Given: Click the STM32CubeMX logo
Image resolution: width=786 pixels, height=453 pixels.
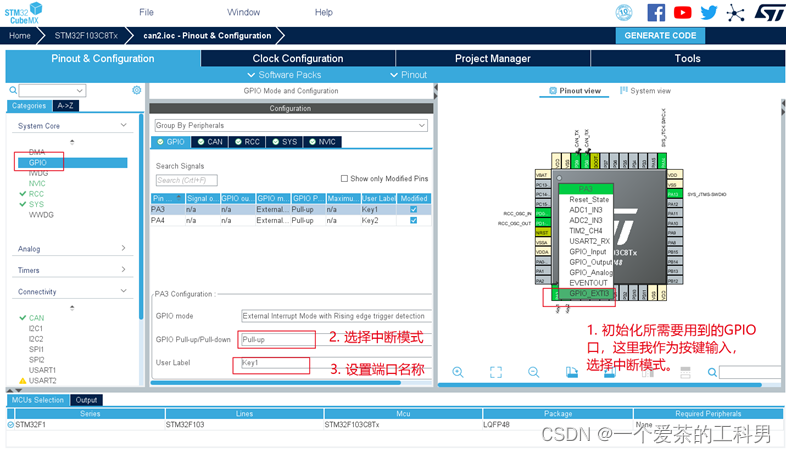Looking at the screenshot, I should coord(23,13).
